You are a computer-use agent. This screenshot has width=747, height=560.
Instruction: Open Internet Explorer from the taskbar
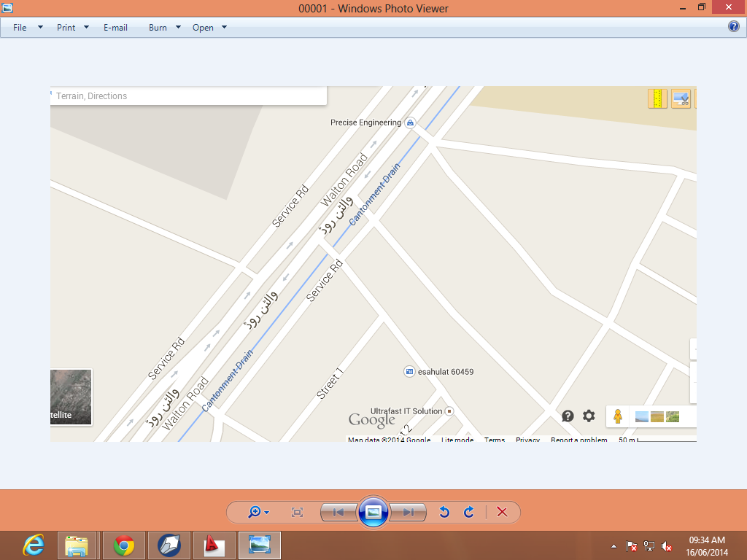[x=34, y=545]
